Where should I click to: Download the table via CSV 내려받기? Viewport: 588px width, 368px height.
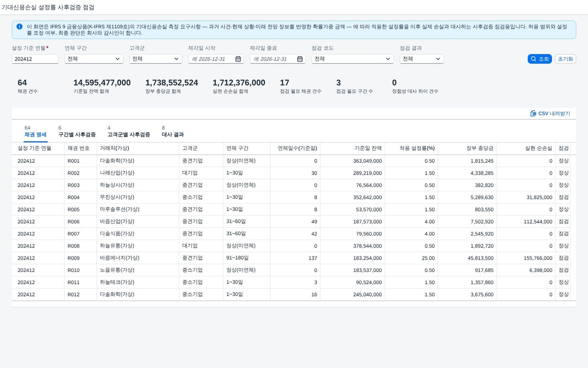click(x=550, y=114)
